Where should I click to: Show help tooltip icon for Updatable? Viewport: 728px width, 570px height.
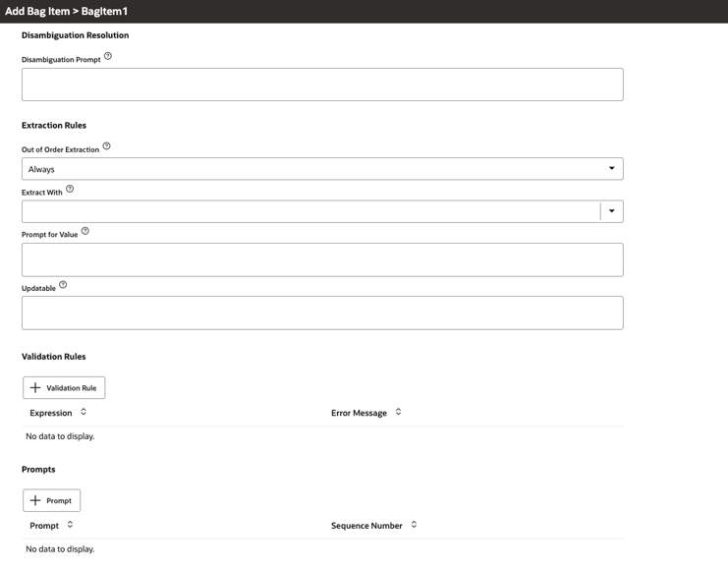(63, 285)
